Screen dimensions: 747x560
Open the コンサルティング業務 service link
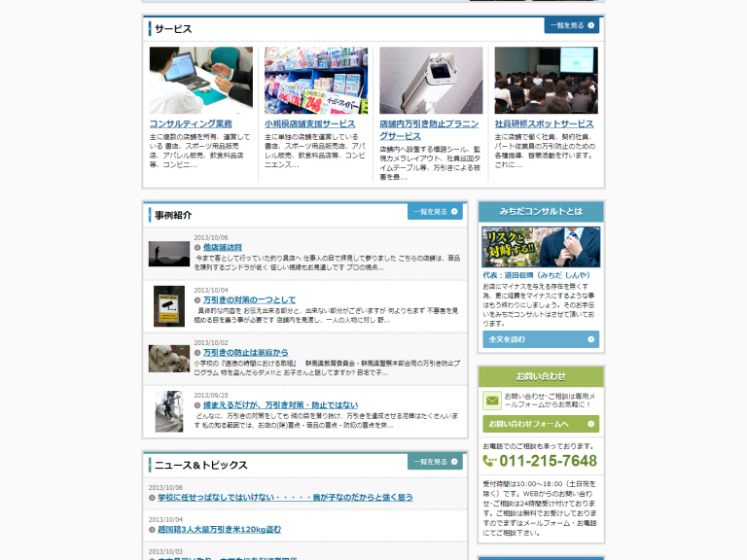pyautogui.click(x=191, y=124)
